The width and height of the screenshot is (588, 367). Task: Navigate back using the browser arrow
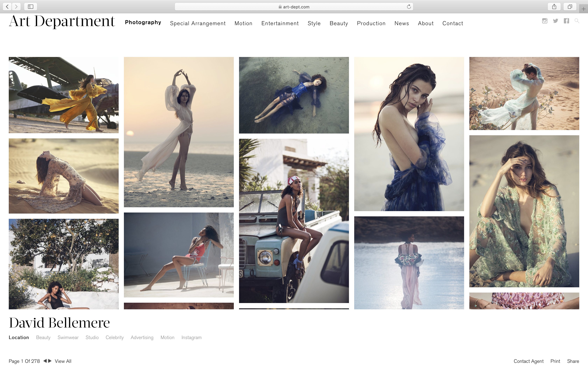click(x=7, y=7)
